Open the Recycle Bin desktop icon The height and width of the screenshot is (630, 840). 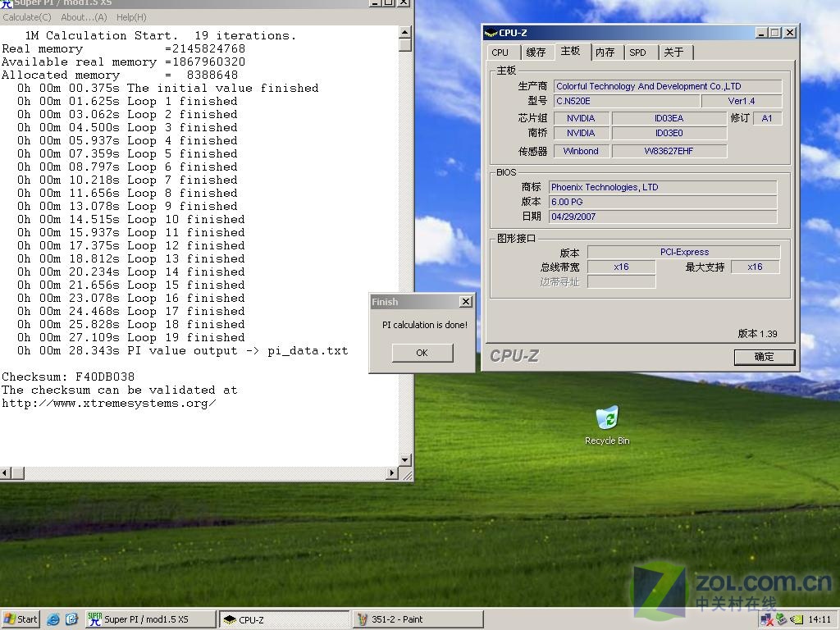point(607,425)
